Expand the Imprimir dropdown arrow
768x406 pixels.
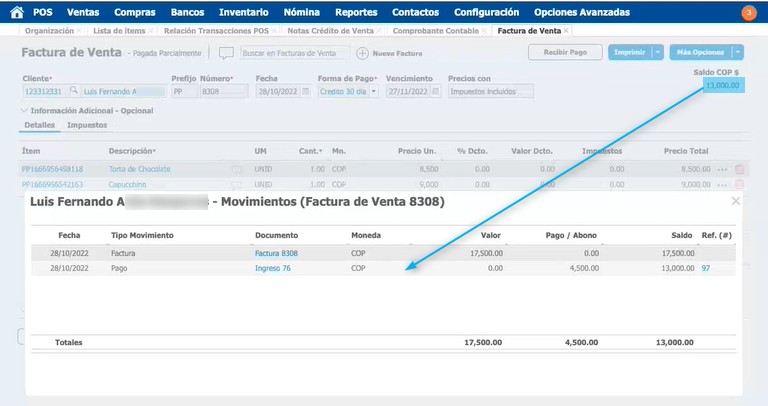tap(656, 52)
